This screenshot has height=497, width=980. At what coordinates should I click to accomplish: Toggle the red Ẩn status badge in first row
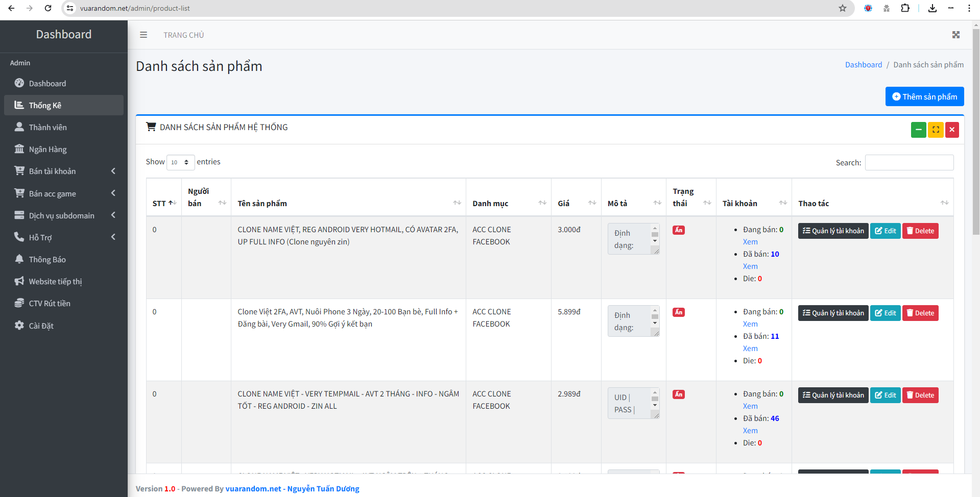pos(679,230)
